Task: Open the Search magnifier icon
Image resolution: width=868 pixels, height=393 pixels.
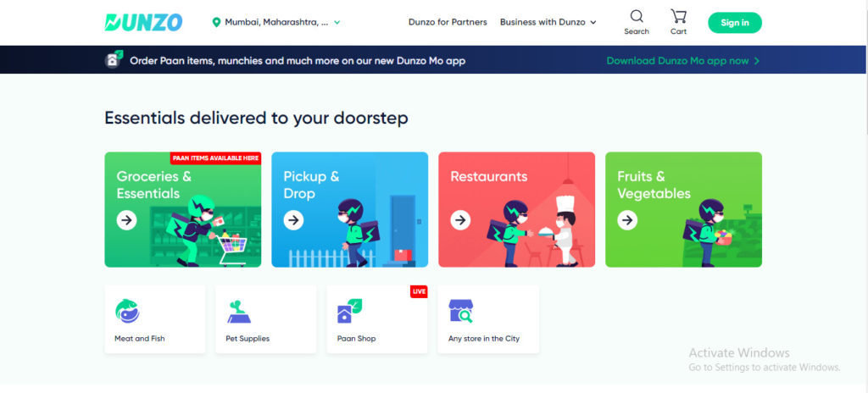Action: [637, 17]
